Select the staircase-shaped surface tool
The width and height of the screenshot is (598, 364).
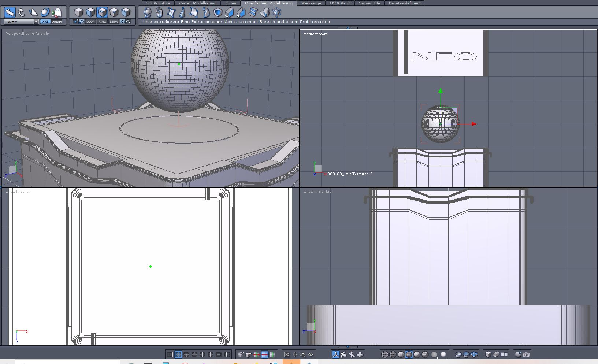click(253, 13)
